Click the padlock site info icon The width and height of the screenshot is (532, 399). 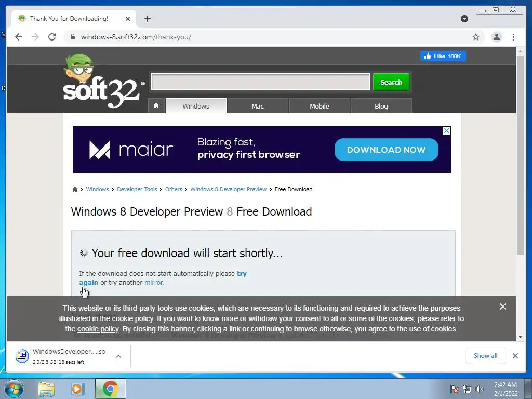72,37
